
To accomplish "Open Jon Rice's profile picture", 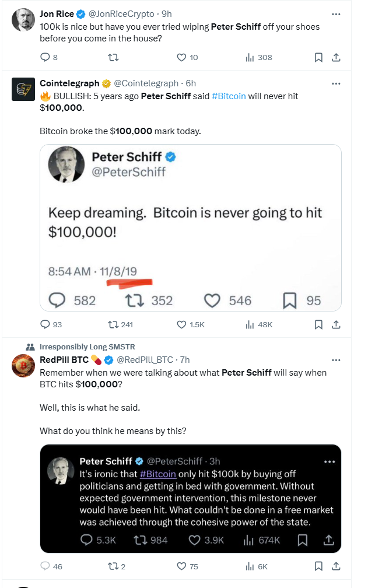I will tap(23, 20).
